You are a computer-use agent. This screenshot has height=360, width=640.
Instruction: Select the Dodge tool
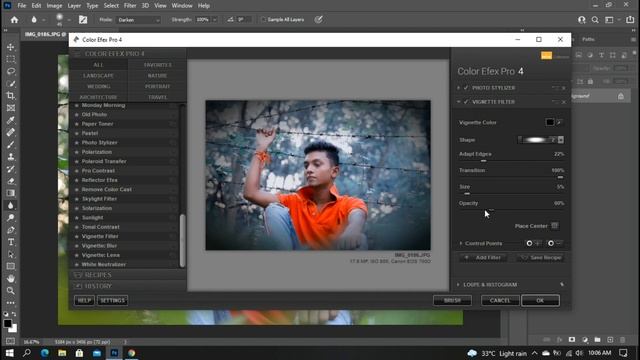click(x=11, y=218)
